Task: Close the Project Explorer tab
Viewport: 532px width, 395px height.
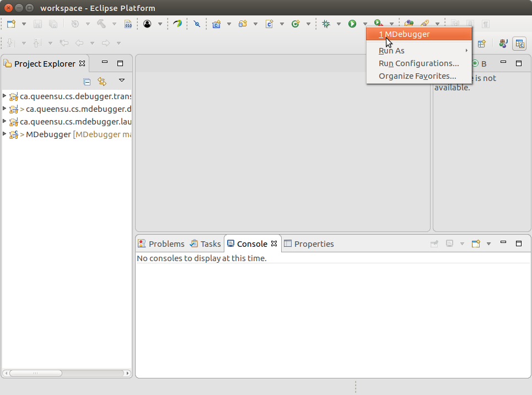Action: 82,63
